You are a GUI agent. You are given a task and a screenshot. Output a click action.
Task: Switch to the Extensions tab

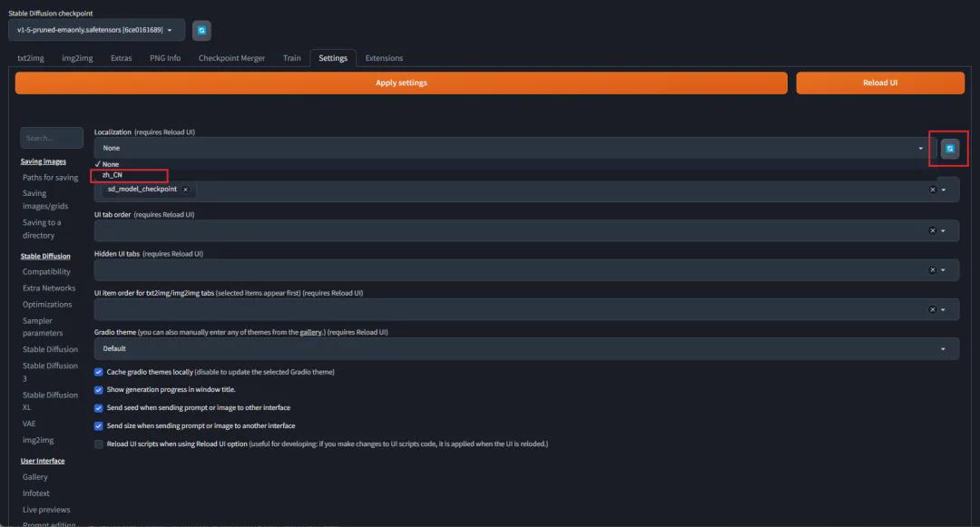(x=384, y=58)
